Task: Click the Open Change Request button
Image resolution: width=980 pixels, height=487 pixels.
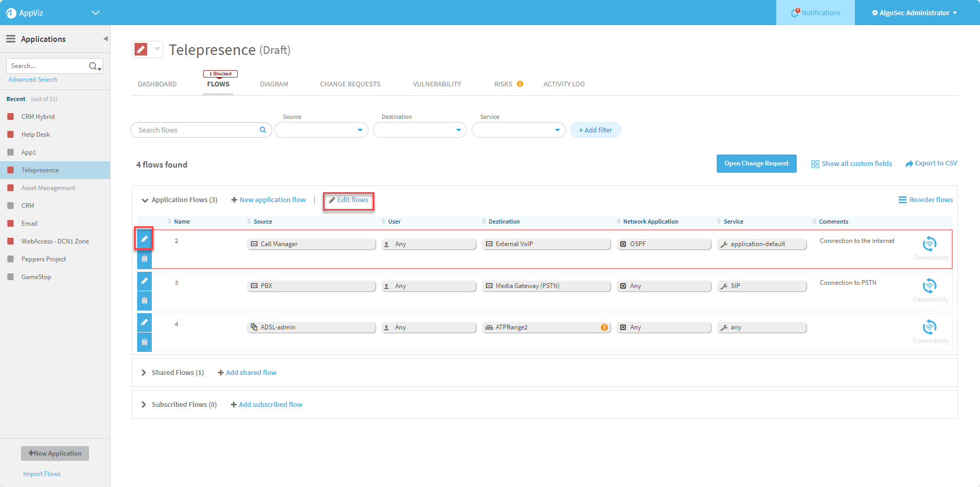Action: tap(756, 163)
